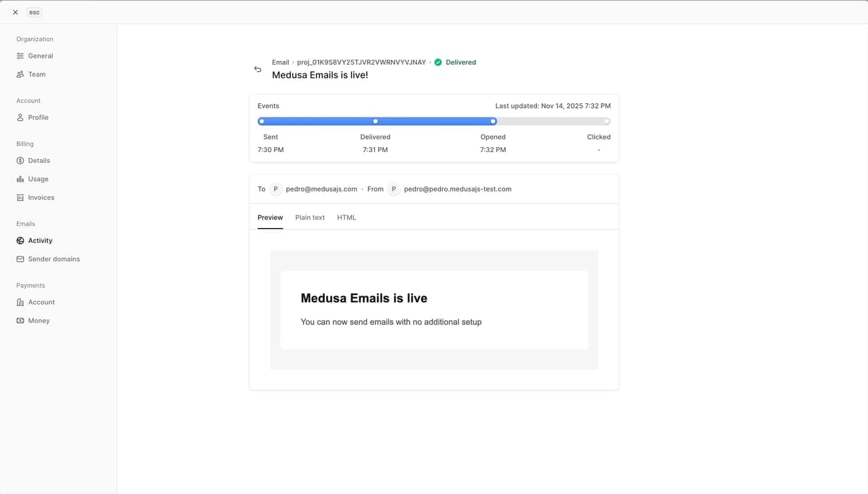The image size is (868, 494).
Task: Open Invoices in the sidebar
Action: tap(41, 197)
